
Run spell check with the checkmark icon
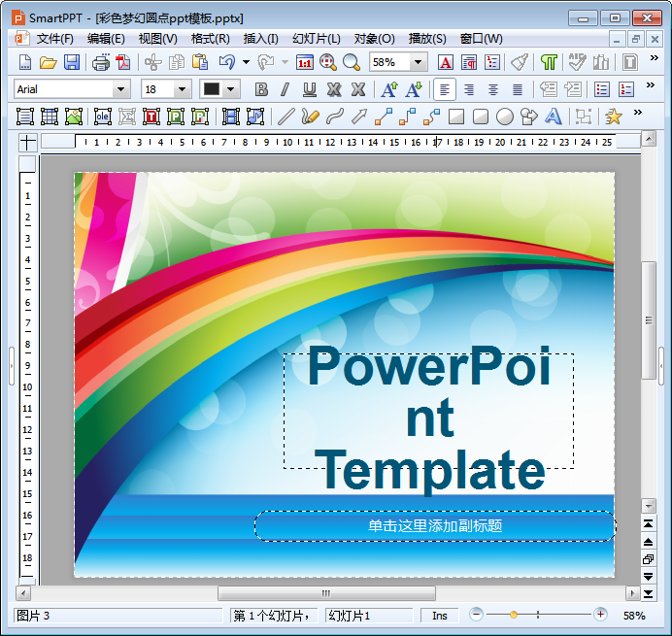tap(577, 62)
